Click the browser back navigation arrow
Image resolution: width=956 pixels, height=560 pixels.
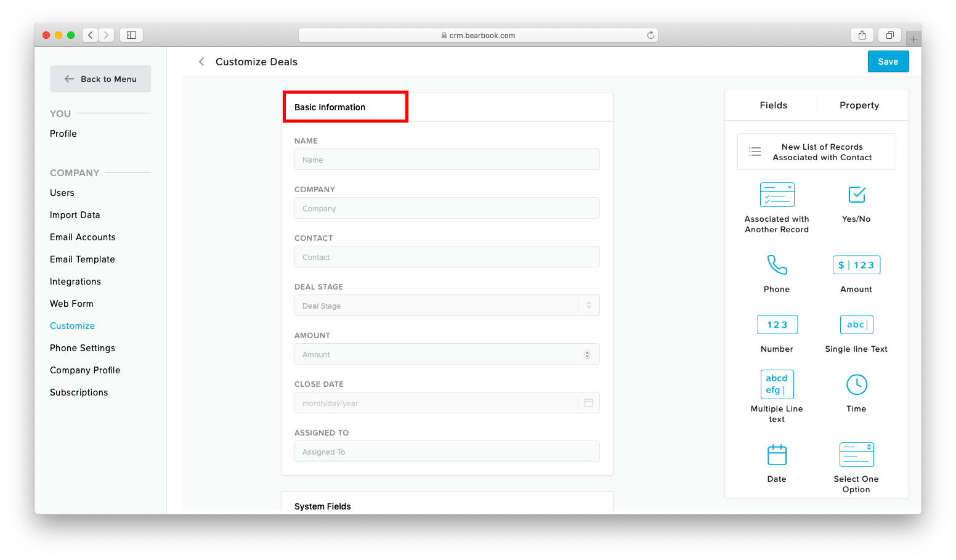pyautogui.click(x=91, y=35)
